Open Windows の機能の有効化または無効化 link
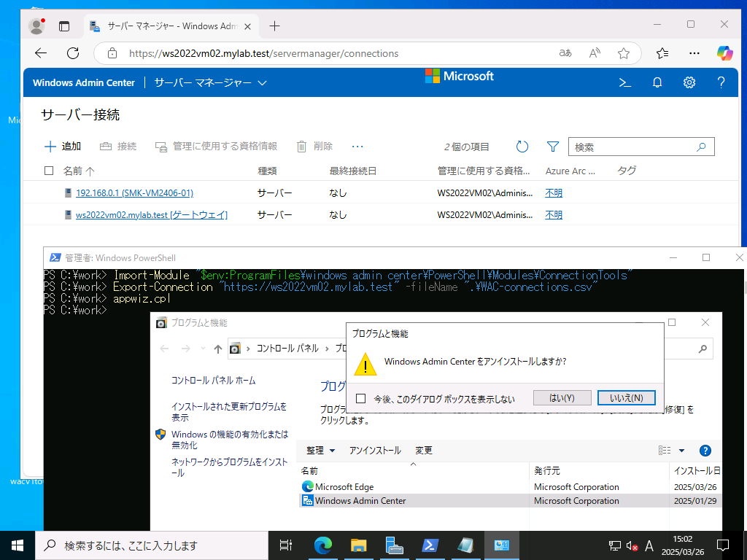The width and height of the screenshot is (747, 560). click(x=230, y=440)
